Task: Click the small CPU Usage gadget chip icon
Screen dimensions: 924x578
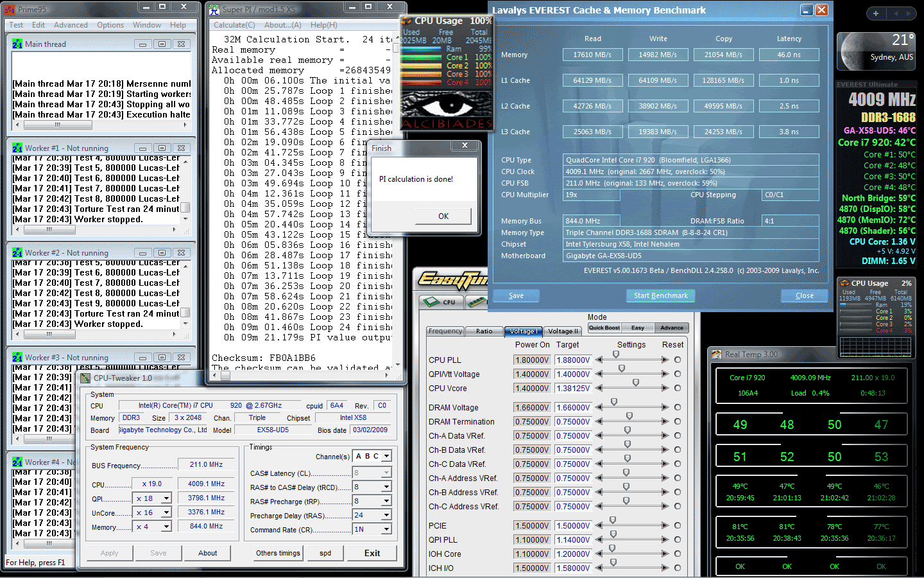Action: tap(844, 283)
